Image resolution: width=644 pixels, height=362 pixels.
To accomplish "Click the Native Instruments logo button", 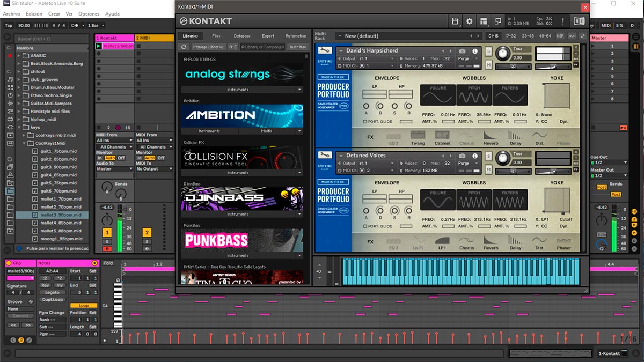I will (579, 21).
